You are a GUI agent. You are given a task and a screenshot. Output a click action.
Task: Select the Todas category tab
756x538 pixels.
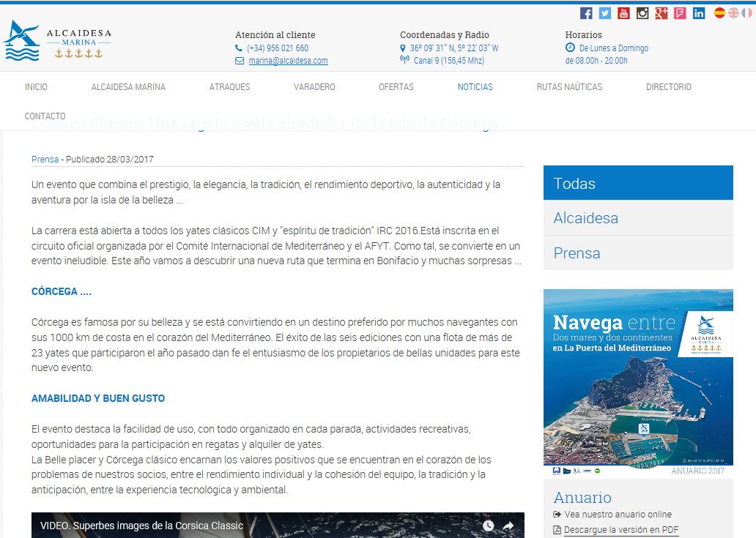[637, 183]
